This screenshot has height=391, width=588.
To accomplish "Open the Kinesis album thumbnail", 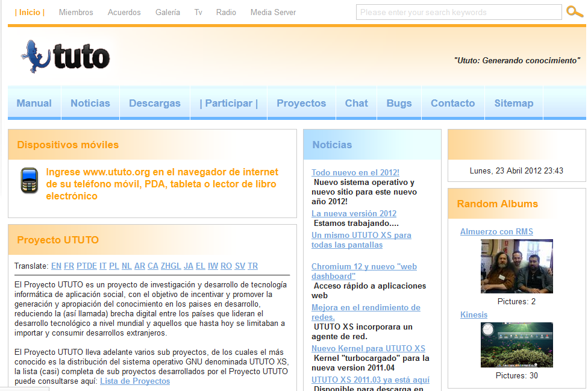I will click(516, 345).
